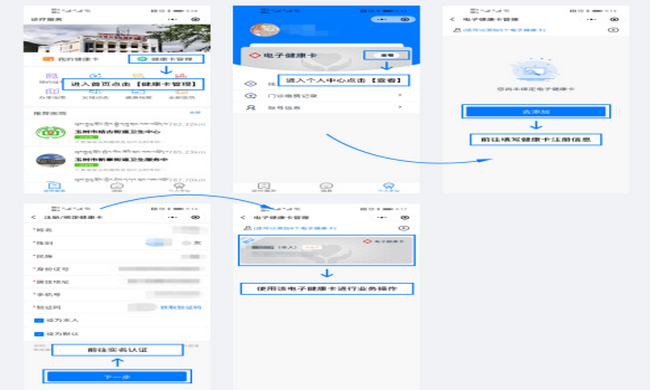Tap the green hospital logo in recommended list
Viewport: 650px width, 390px height.
[50, 133]
